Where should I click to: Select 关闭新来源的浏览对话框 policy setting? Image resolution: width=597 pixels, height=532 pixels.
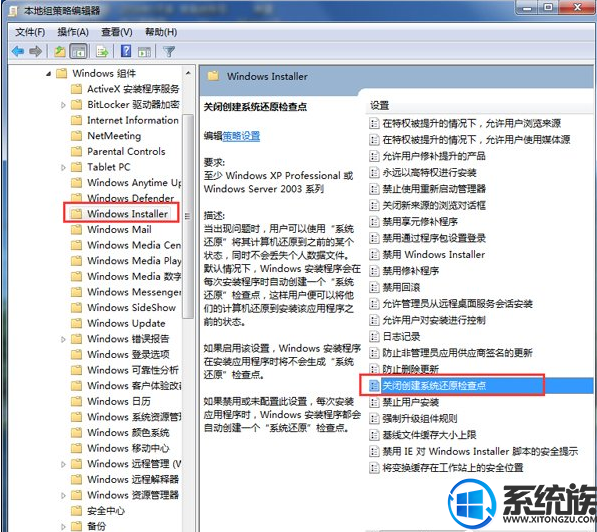pyautogui.click(x=434, y=206)
